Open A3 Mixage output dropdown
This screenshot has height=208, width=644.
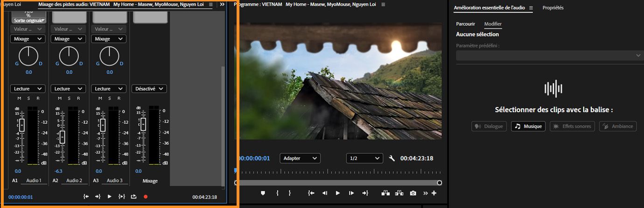[x=109, y=39]
